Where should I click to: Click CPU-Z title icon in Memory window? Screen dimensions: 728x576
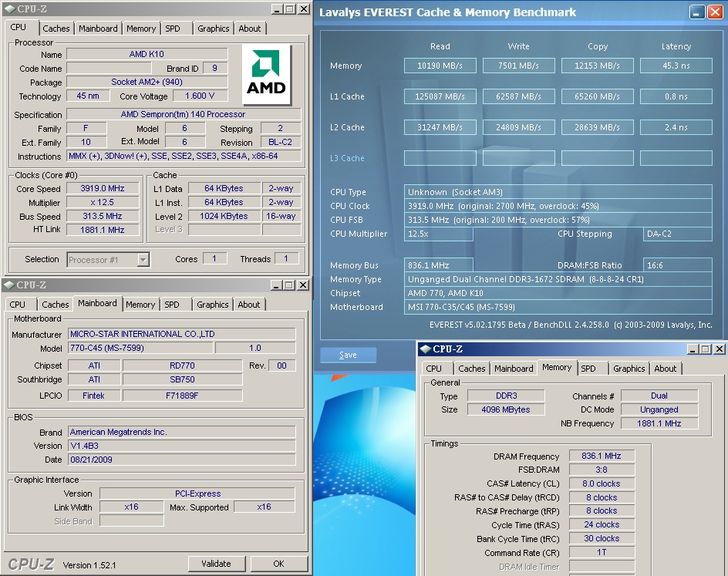pyautogui.click(x=425, y=349)
